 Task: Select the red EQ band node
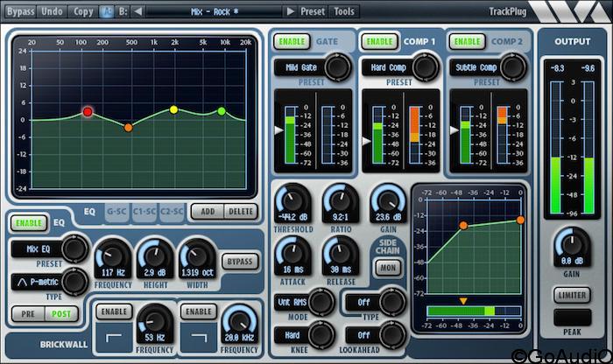(88, 112)
